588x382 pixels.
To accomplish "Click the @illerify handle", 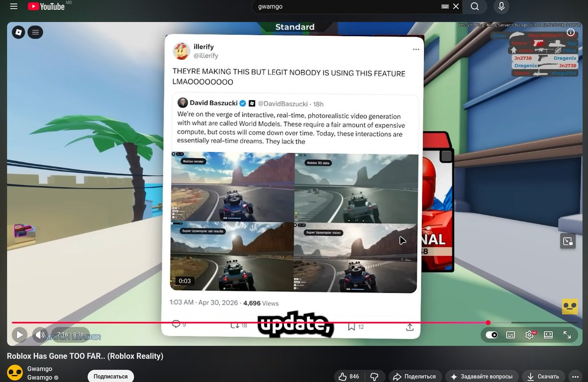I will coord(206,56).
